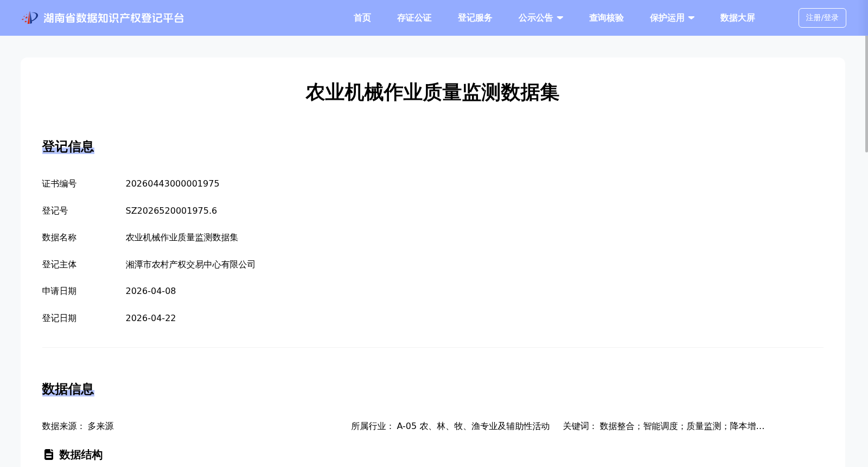Click the document icon beside 数据结构
This screenshot has height=467, width=868.
coord(49,455)
